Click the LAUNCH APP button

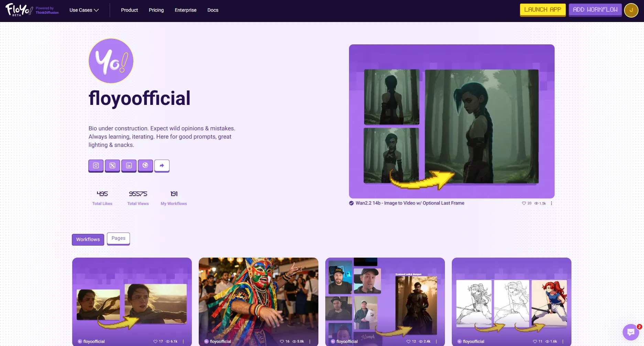click(543, 10)
